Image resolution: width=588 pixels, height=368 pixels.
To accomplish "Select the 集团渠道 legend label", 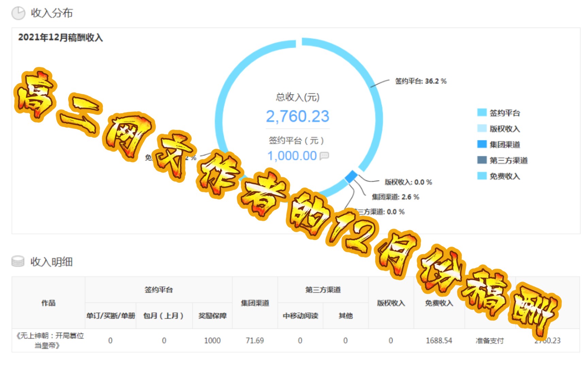I will pyautogui.click(x=505, y=144).
